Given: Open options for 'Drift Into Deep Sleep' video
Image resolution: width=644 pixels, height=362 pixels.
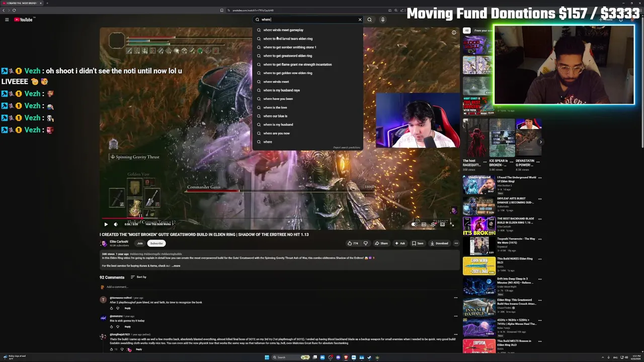Looking at the screenshot, I should [540, 280].
